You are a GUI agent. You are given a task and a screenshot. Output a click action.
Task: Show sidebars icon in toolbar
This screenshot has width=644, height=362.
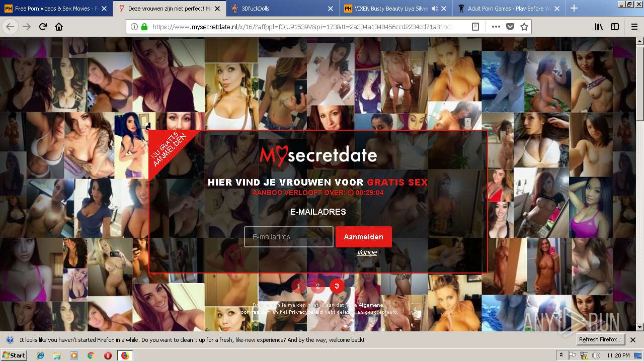pyautogui.click(x=615, y=27)
